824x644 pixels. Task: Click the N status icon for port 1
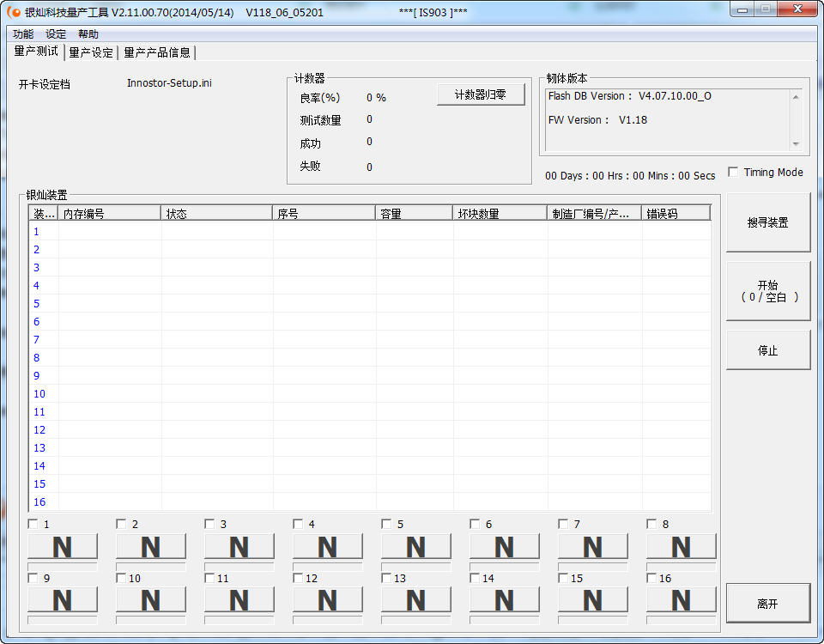63,547
